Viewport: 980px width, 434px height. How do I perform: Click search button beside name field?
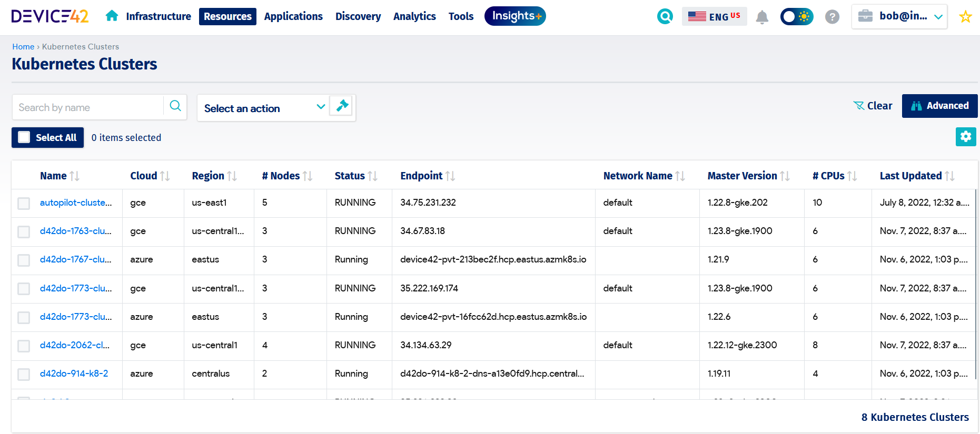[x=175, y=107]
